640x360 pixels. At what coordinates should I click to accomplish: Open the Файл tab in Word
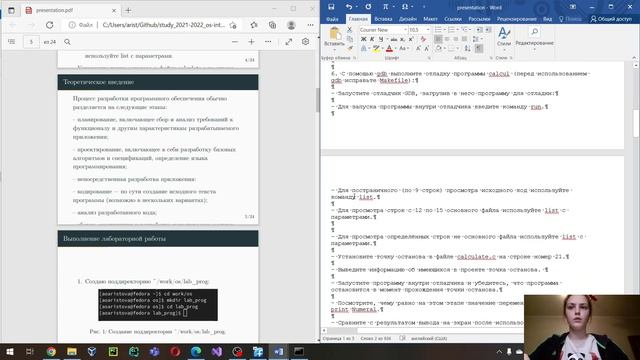pyautogui.click(x=332, y=19)
